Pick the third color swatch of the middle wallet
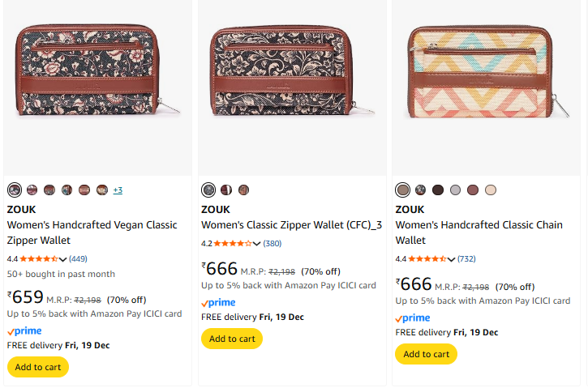 pyautogui.click(x=244, y=190)
